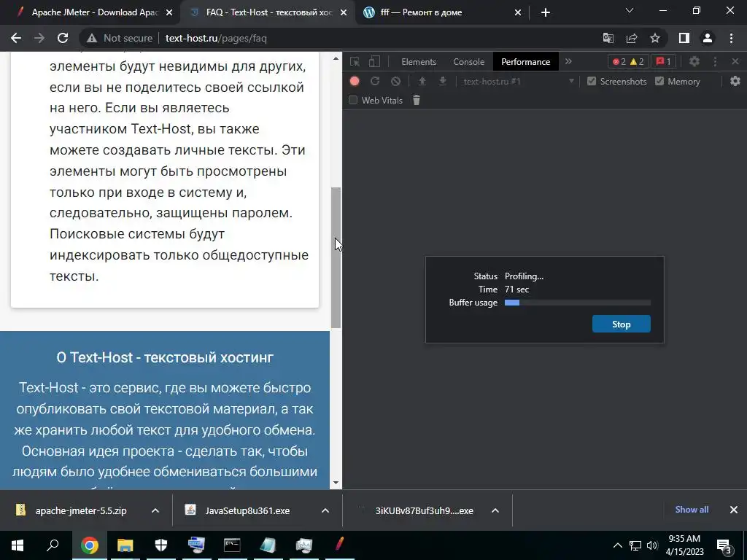This screenshot has width=747, height=560.
Task: Open DevTools settings gear
Action: (x=694, y=61)
